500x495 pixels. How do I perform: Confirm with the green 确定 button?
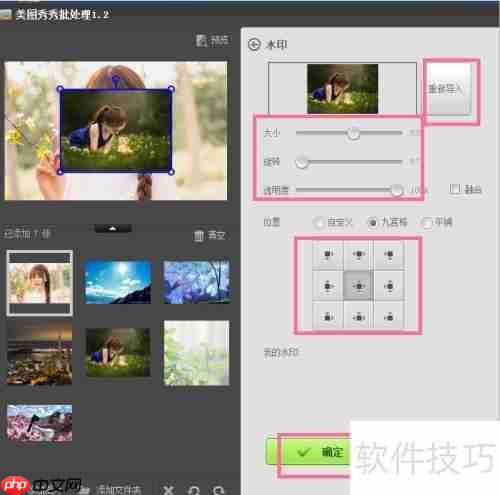click(x=308, y=452)
